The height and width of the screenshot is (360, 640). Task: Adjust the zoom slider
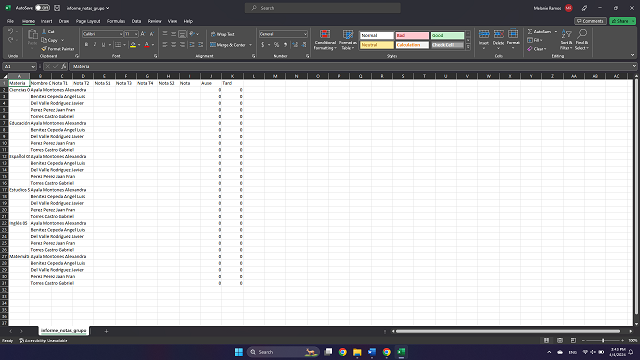tap(603, 340)
